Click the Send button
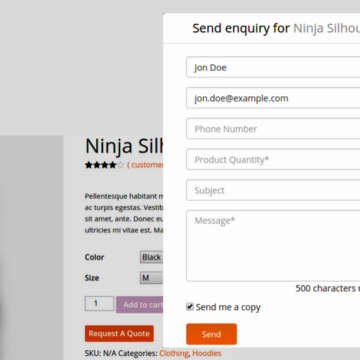The image size is (360, 360). pyautogui.click(x=211, y=334)
